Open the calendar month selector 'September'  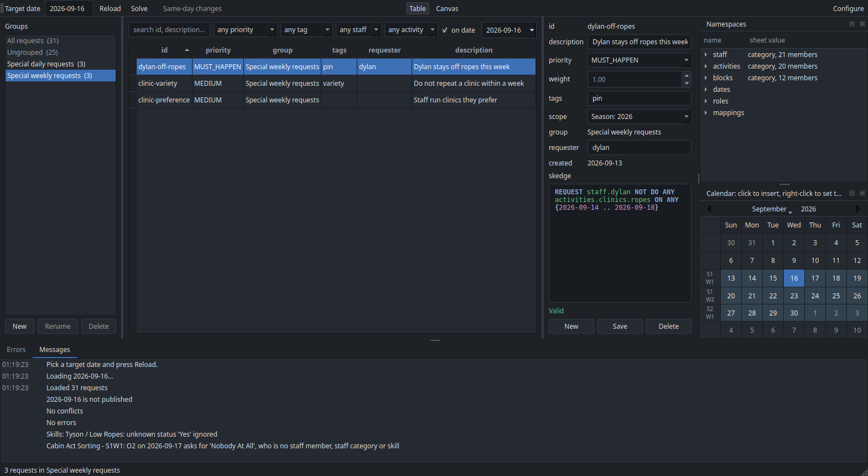[772, 209]
